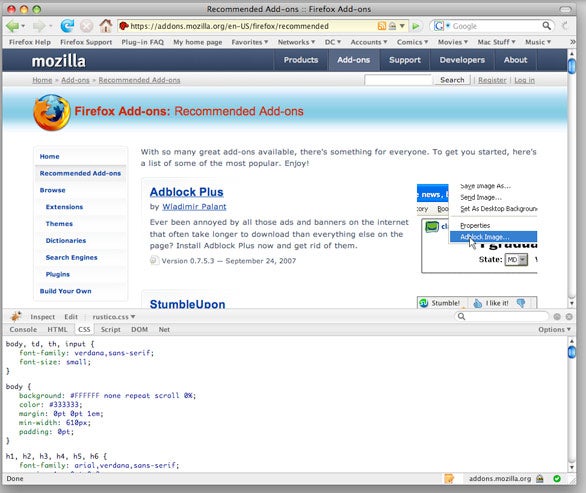This screenshot has width=586, height=493.
Task: Click the Log in link
Action: click(524, 80)
